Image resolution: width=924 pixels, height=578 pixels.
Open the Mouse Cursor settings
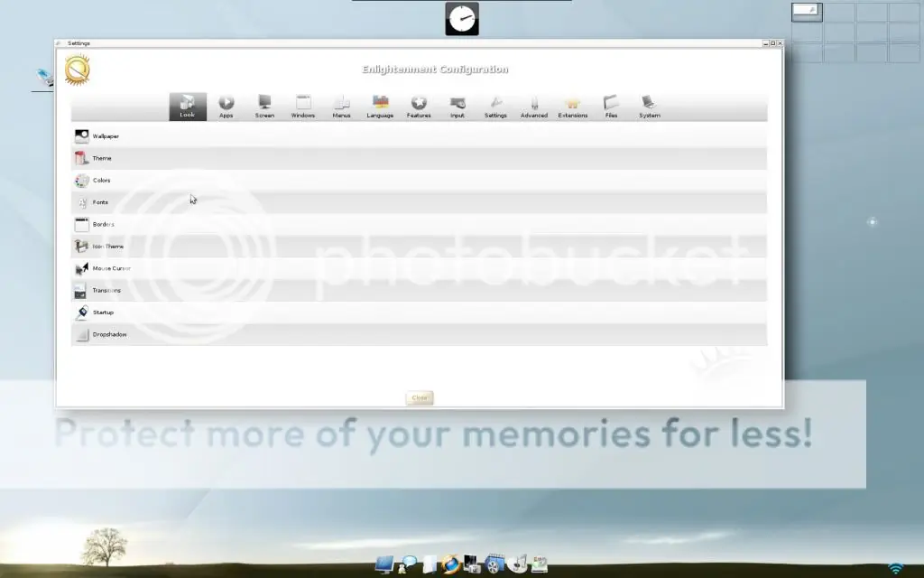pos(419,268)
